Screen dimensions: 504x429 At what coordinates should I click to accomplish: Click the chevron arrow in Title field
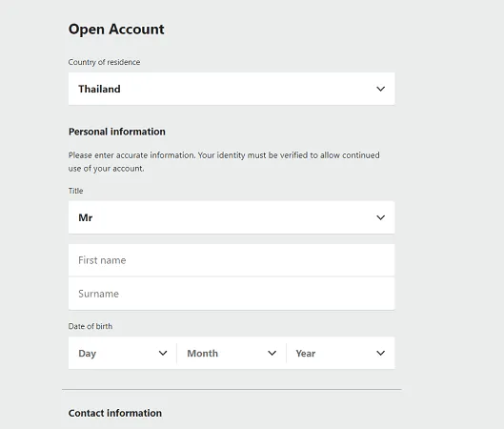point(380,217)
